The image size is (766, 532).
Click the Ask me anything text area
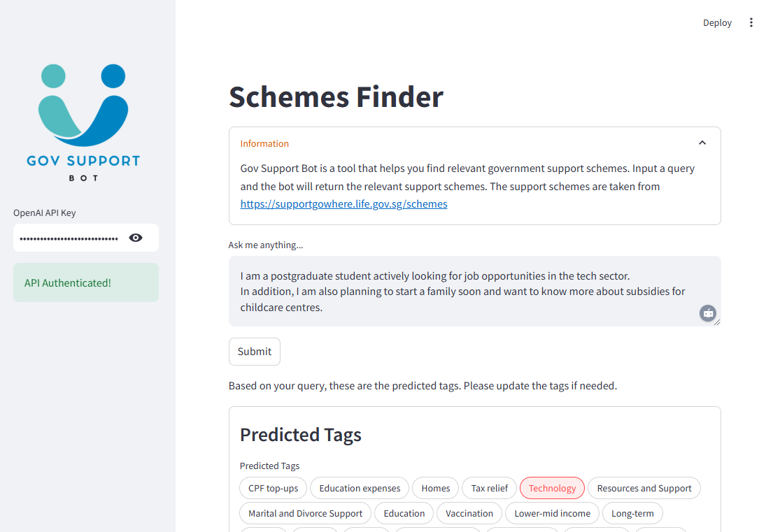click(474, 292)
